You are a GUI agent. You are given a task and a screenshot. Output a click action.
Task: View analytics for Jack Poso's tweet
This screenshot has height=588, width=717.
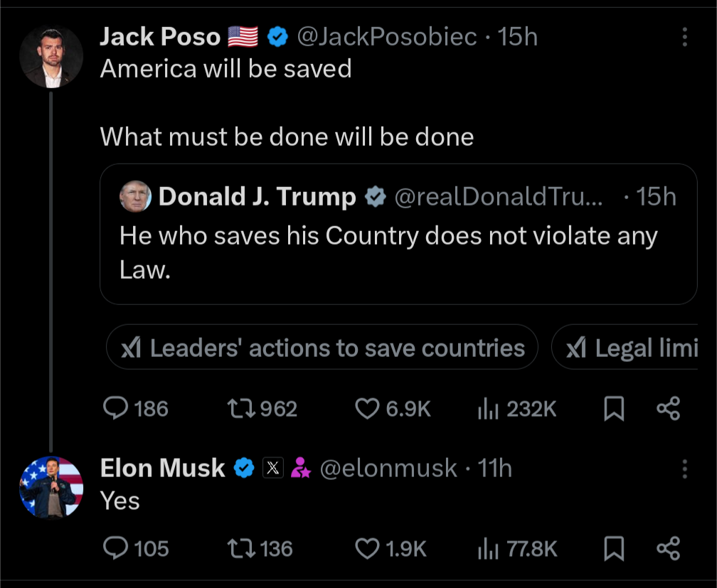tap(490, 408)
